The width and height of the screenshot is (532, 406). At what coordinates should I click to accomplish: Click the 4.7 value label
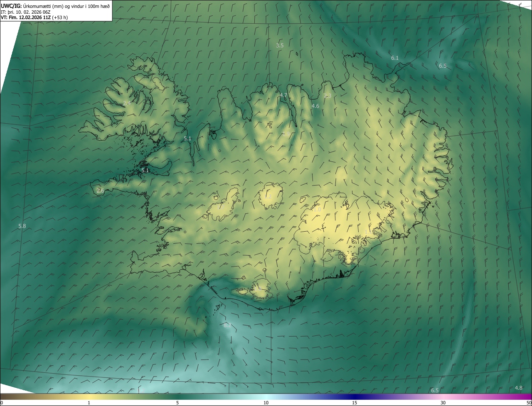(283, 95)
